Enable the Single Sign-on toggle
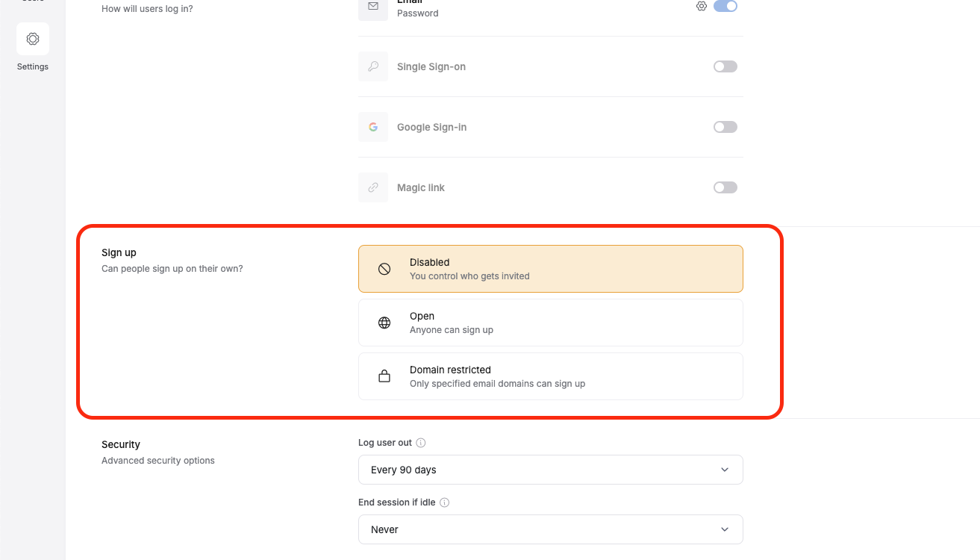980x560 pixels. pos(725,66)
